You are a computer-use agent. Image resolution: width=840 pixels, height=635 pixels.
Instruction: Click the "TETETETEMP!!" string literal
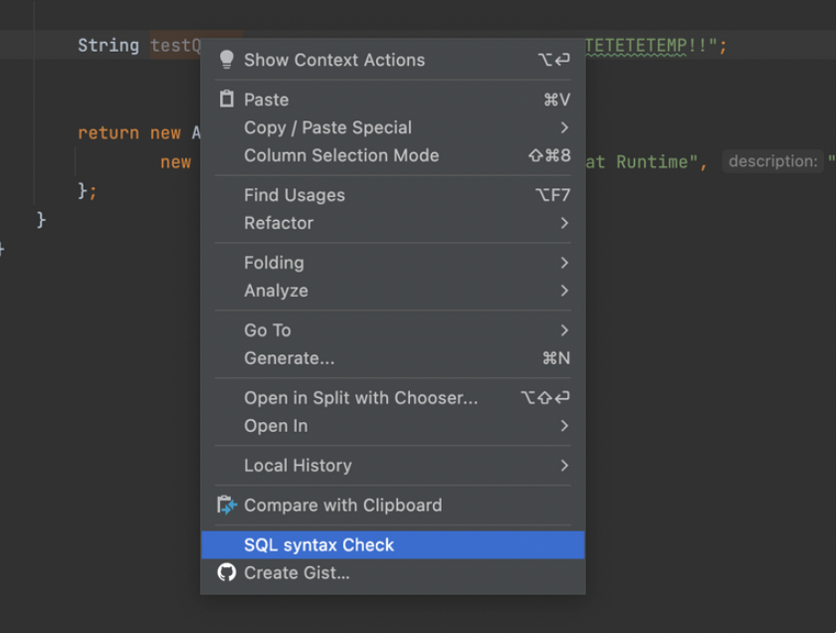pyautogui.click(x=652, y=46)
